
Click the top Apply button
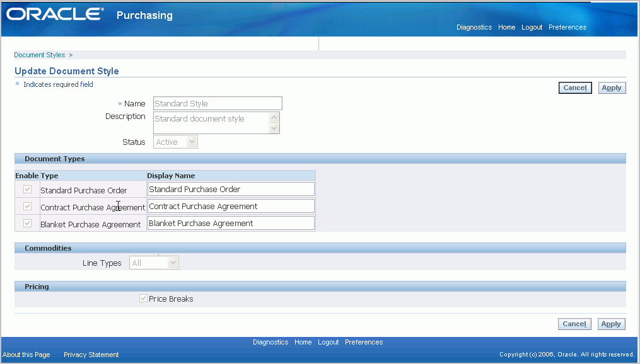(612, 88)
